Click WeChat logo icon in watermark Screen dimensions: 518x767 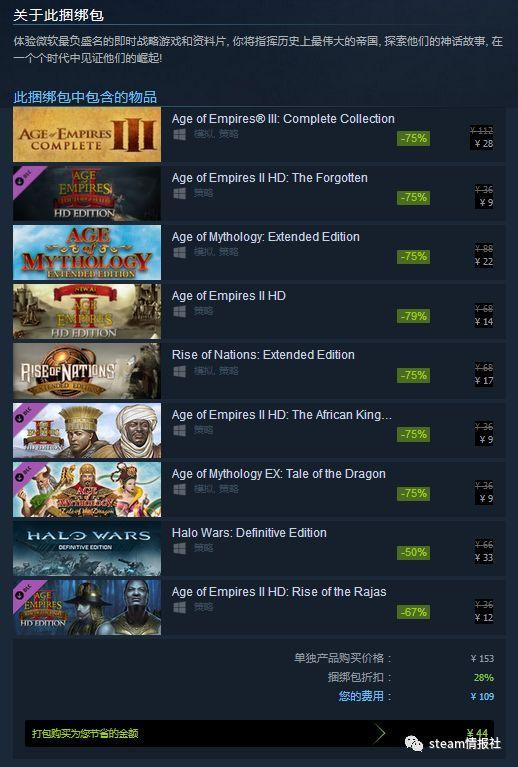(414, 744)
